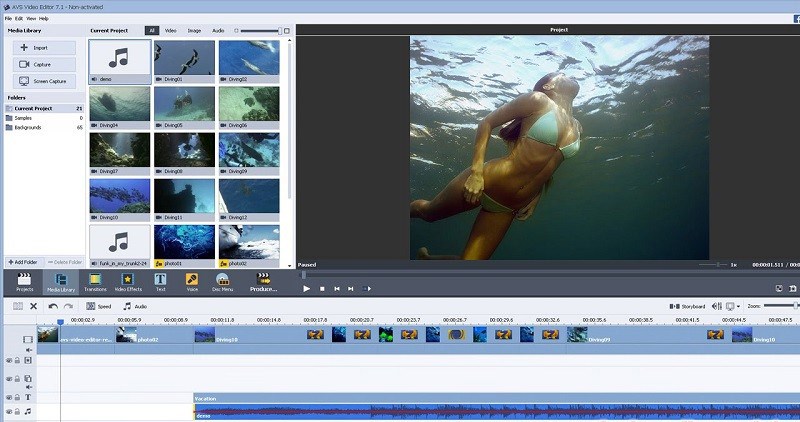800x422 pixels.
Task: Lock the text track
Action: (x=17, y=397)
